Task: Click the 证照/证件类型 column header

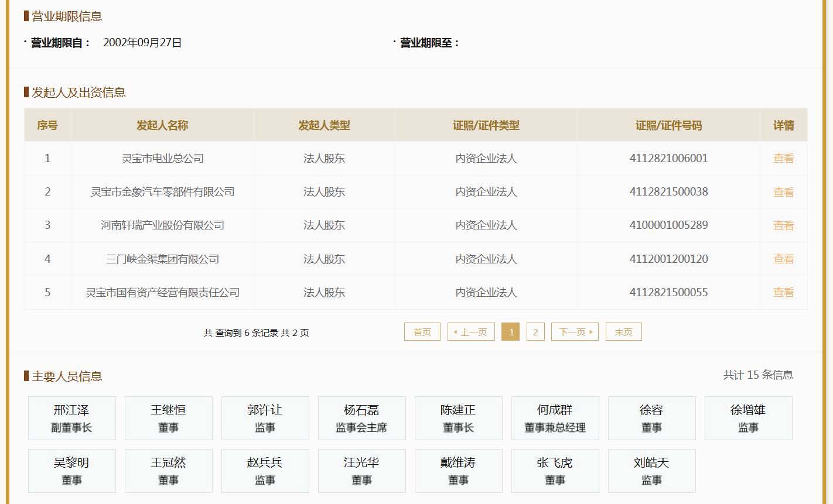Action: [486, 125]
